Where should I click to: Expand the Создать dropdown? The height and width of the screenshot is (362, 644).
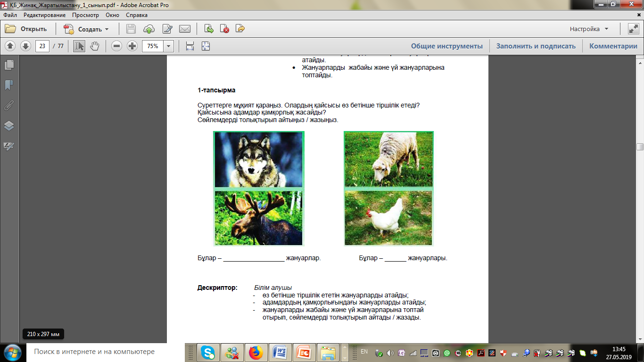coord(107,29)
